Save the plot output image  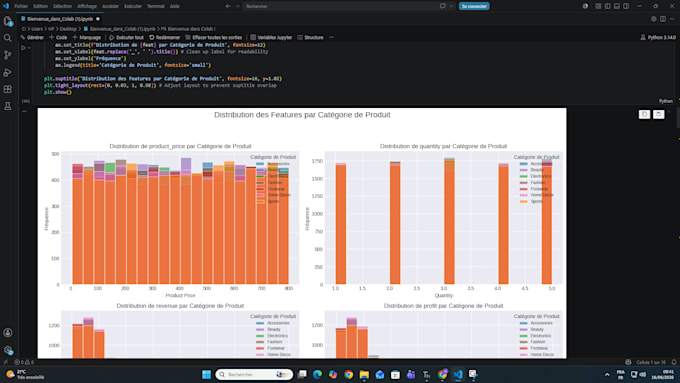[658, 114]
